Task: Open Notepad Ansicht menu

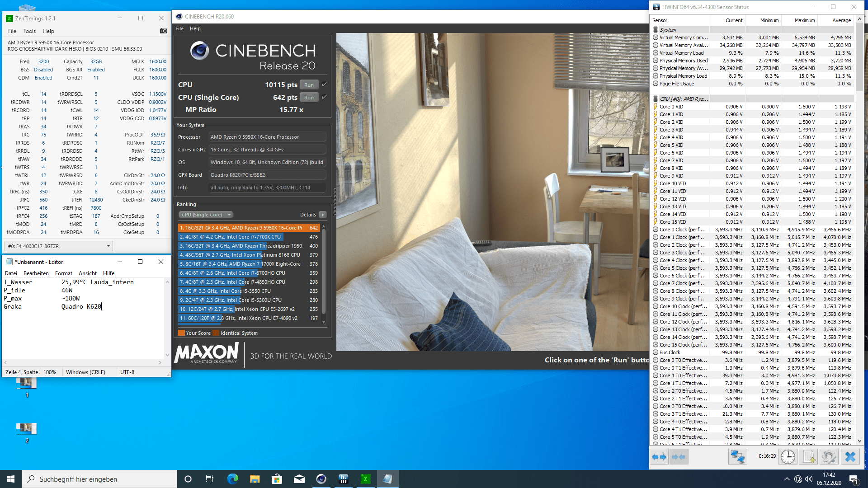Action: pyautogui.click(x=88, y=273)
